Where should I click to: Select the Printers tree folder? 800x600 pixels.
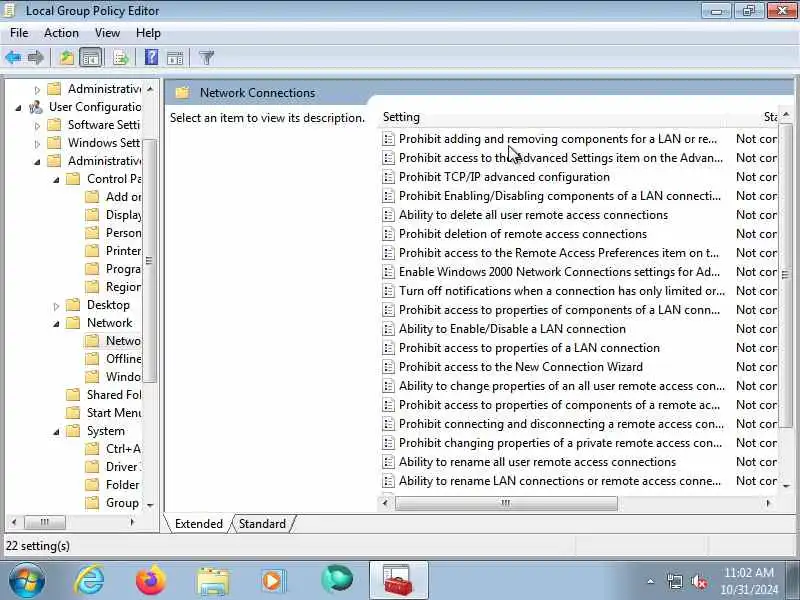pos(123,251)
